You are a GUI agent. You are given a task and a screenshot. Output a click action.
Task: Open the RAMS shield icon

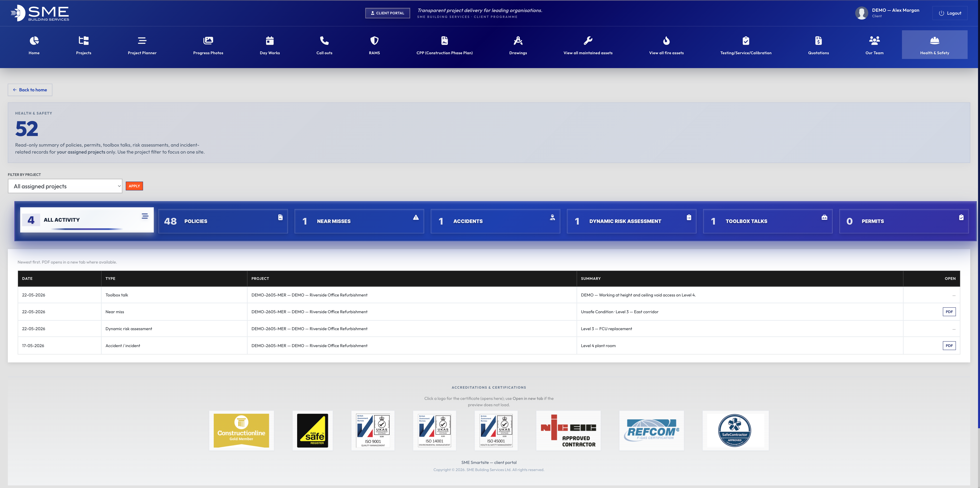374,41
